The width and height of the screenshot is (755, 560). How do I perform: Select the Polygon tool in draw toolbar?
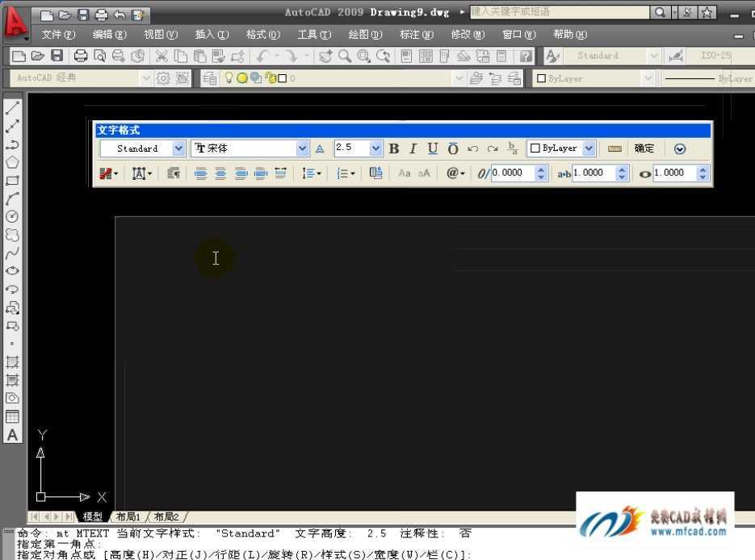[13, 163]
